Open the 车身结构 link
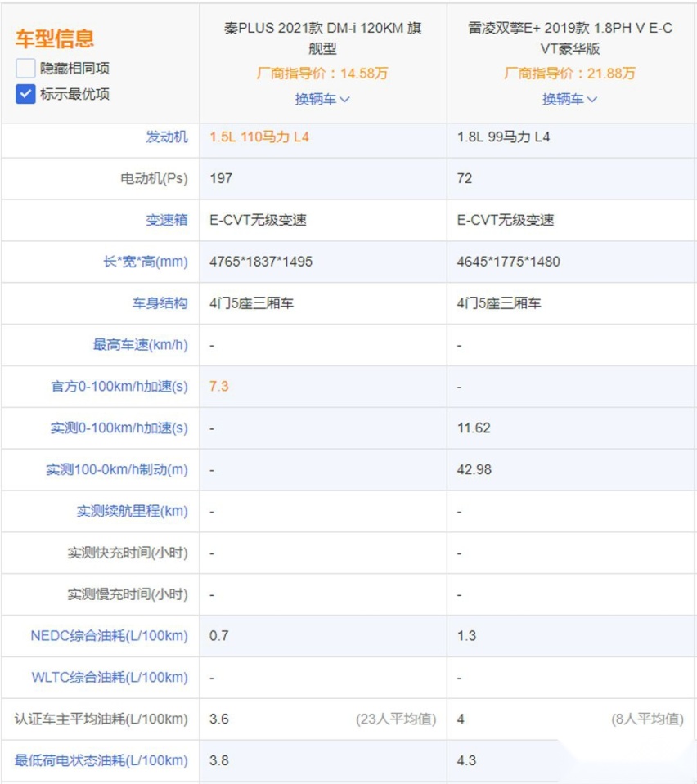The height and width of the screenshot is (784, 697). click(x=160, y=303)
